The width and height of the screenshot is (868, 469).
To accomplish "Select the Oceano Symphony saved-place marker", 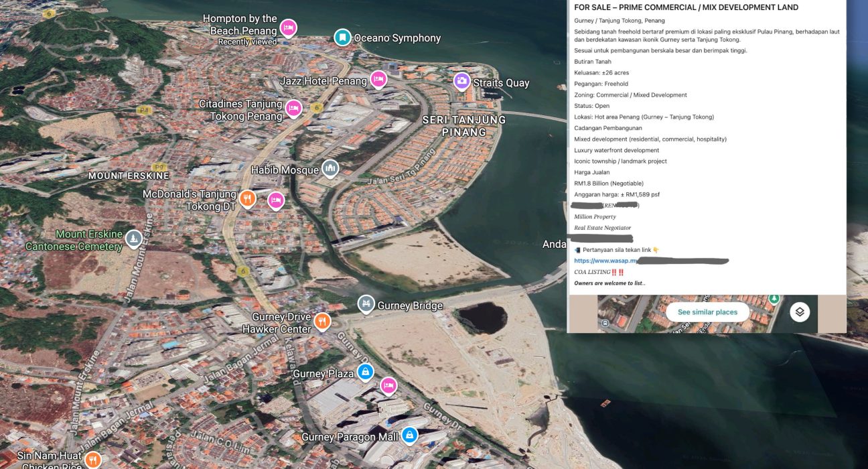I will pos(342,38).
